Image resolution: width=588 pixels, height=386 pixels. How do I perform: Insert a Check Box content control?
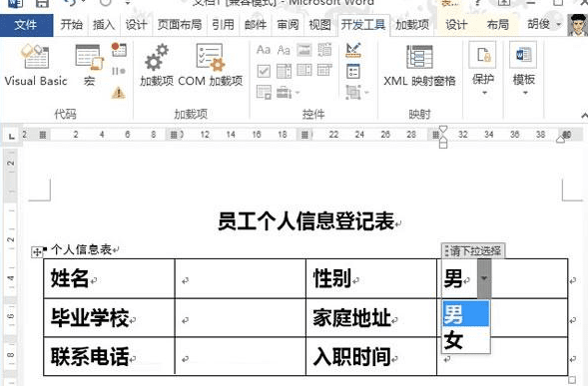point(264,71)
